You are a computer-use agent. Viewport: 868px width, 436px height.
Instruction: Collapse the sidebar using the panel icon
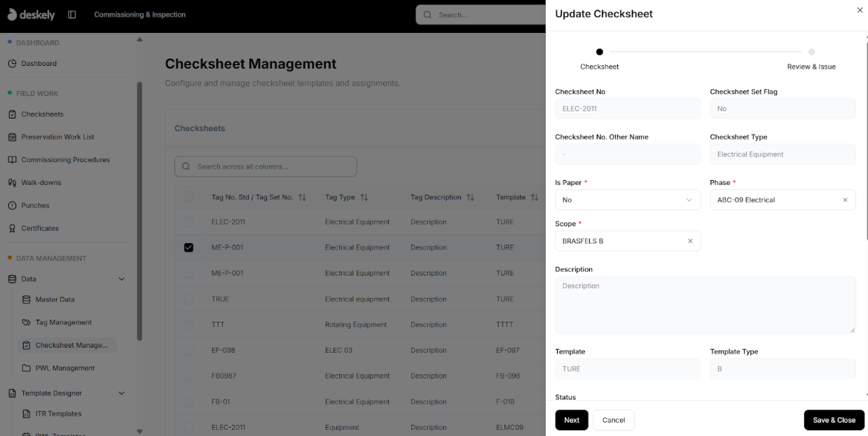(x=72, y=14)
